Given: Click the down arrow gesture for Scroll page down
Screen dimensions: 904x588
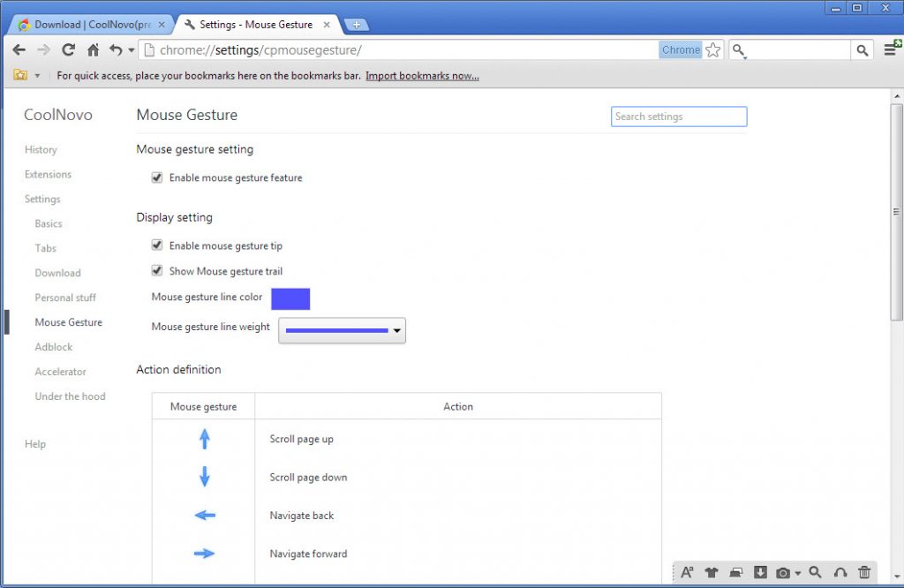Looking at the screenshot, I should pyautogui.click(x=205, y=477).
